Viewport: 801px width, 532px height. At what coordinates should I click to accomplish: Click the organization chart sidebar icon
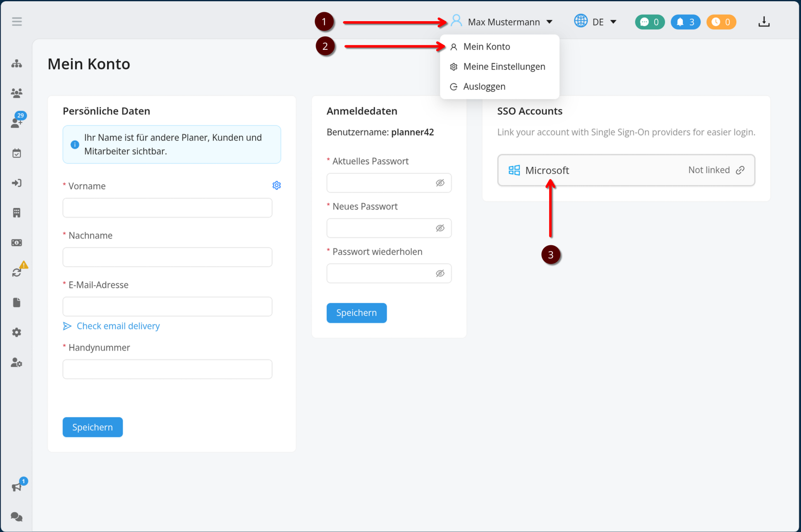pos(17,63)
